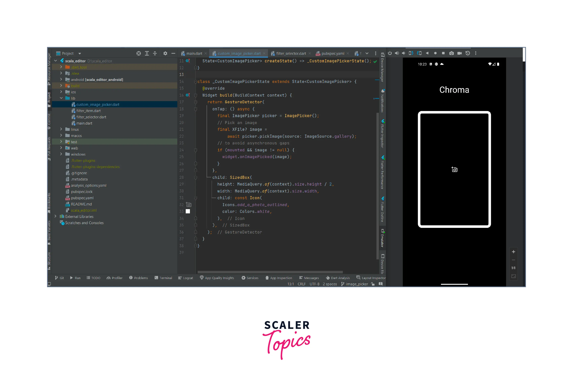Toggle the Notifications side panel

pos(382,101)
